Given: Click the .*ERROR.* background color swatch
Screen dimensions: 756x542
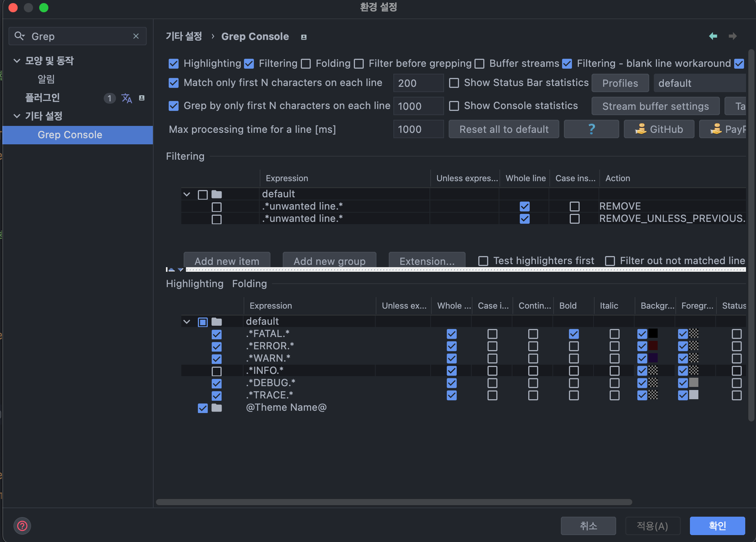Looking at the screenshot, I should pyautogui.click(x=653, y=345).
